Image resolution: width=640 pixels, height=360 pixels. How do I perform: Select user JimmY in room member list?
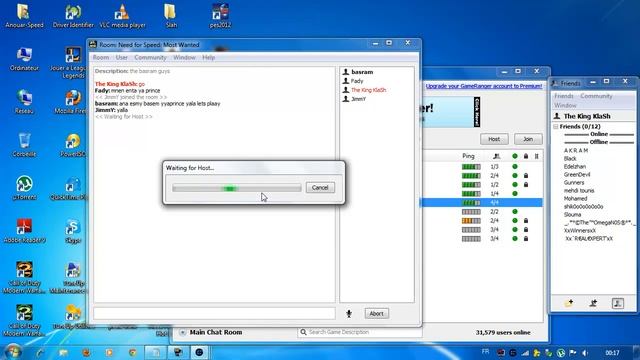pos(358,99)
